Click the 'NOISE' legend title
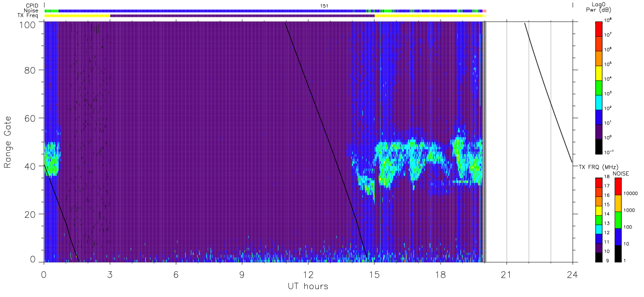The width and height of the screenshot is (644, 297). click(x=621, y=173)
